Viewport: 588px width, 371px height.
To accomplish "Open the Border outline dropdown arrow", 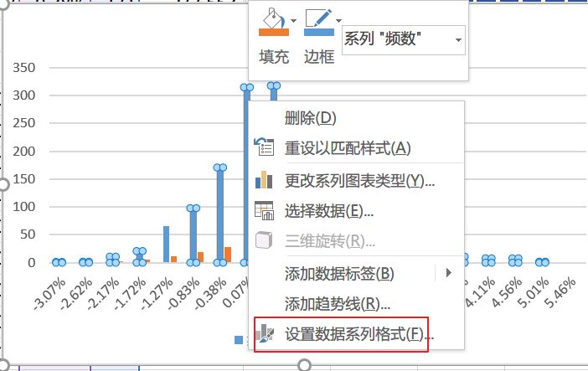I will (x=338, y=20).
